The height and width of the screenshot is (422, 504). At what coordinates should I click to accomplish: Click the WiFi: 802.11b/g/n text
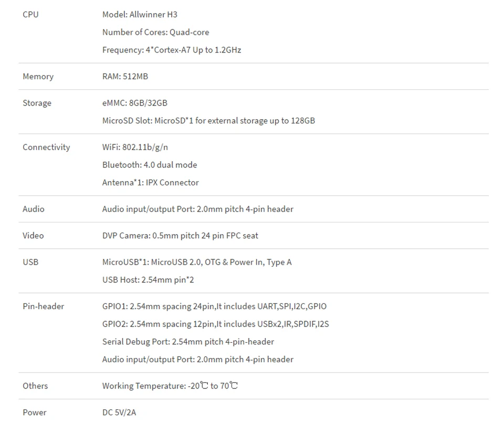coord(135,147)
